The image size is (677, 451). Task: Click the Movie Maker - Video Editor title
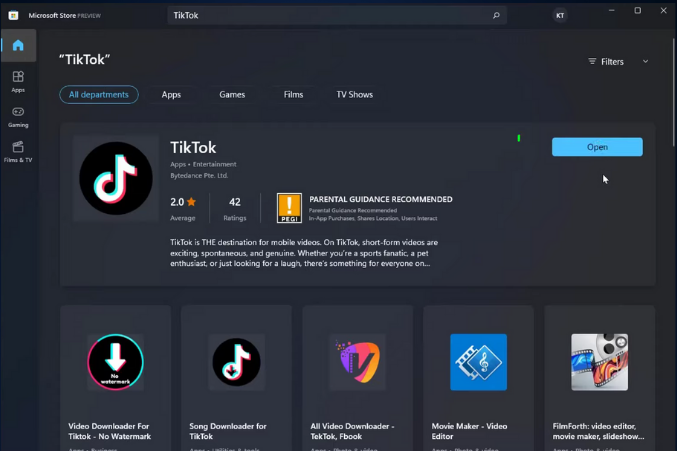[x=469, y=431]
